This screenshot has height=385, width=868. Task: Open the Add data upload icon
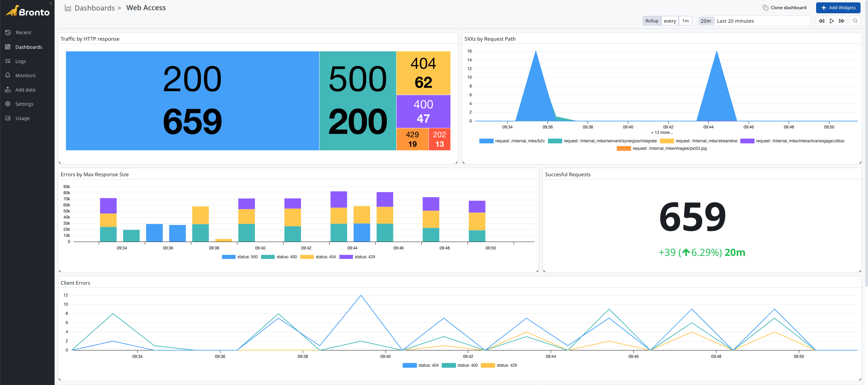tap(8, 89)
